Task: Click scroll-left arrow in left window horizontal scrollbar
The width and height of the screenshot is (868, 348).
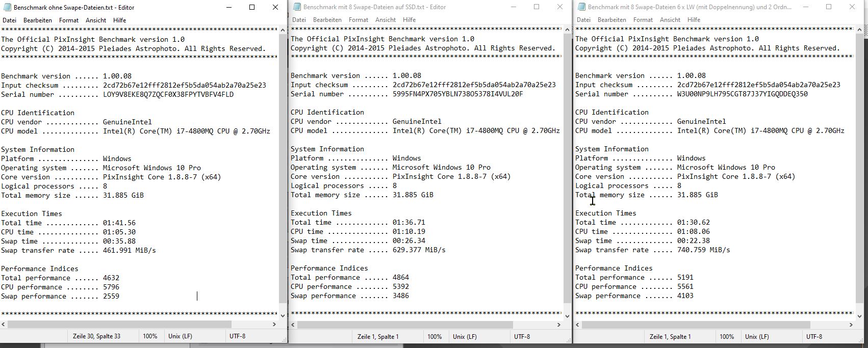Action: click(x=4, y=324)
